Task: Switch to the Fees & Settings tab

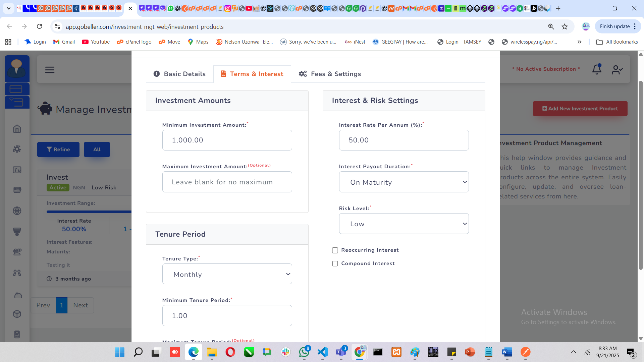Action: tap(330, 74)
